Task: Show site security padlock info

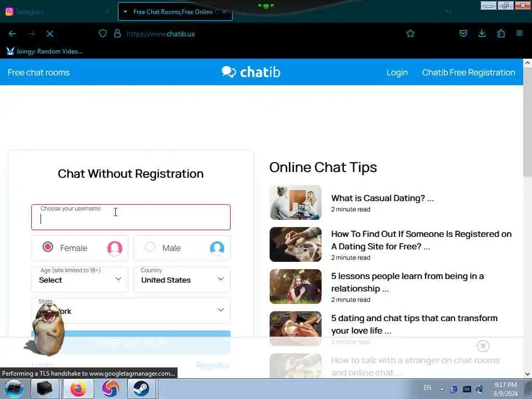Action: click(117, 34)
